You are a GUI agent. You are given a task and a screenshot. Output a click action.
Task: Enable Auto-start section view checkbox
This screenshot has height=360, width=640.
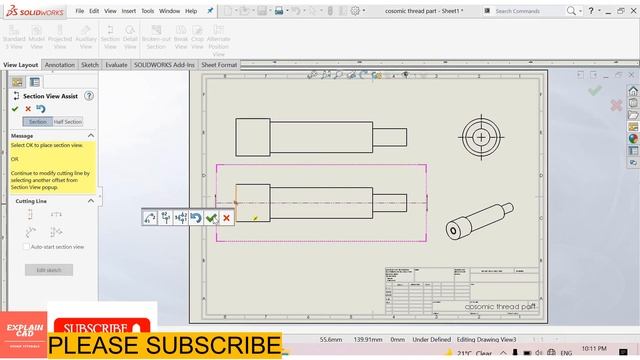click(x=27, y=247)
